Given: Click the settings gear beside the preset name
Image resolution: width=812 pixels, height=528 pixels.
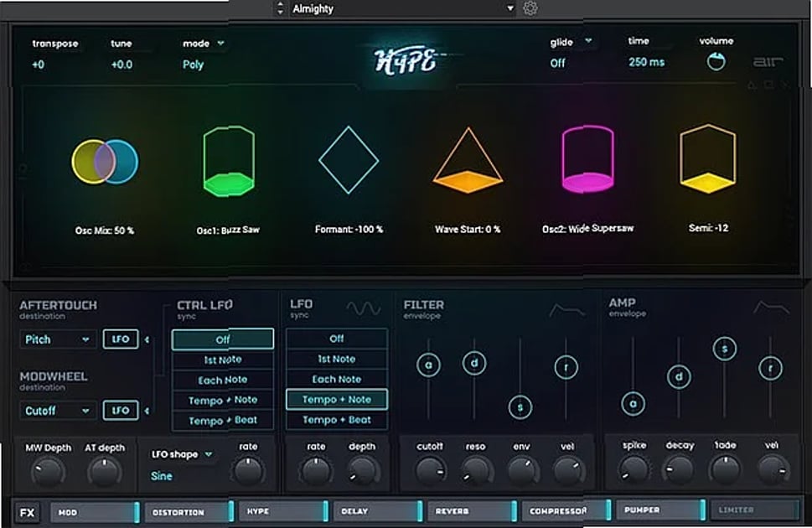Looking at the screenshot, I should pyautogui.click(x=530, y=8).
